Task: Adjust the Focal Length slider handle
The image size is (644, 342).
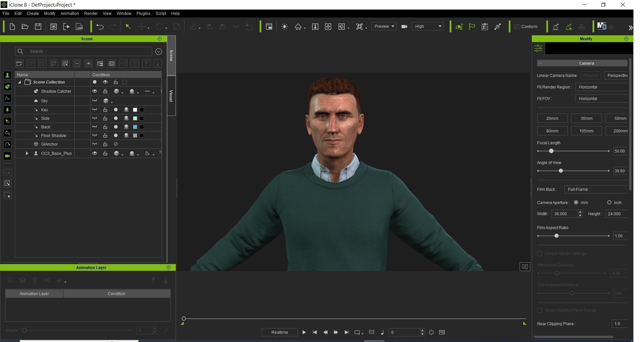Action: 551,151
